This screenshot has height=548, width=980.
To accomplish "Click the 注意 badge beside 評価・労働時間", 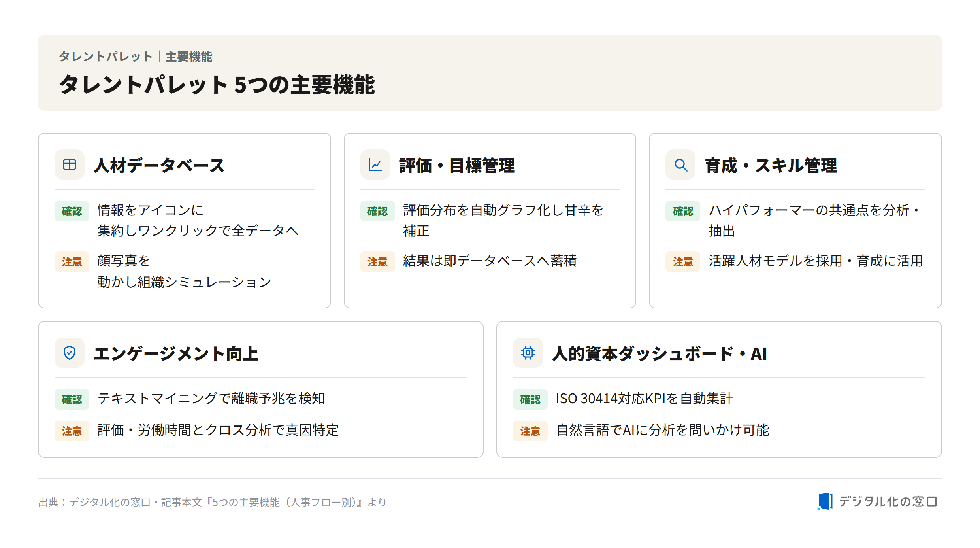I will click(x=72, y=431).
